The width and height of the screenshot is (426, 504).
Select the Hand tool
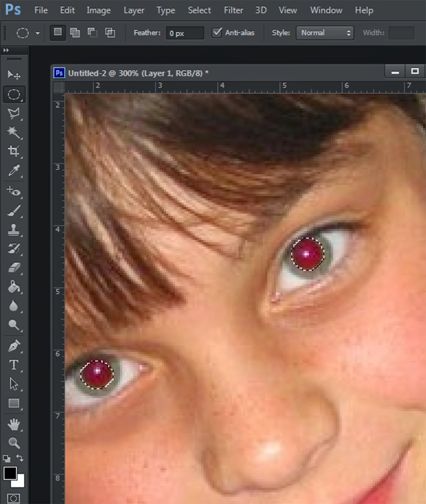click(14, 424)
